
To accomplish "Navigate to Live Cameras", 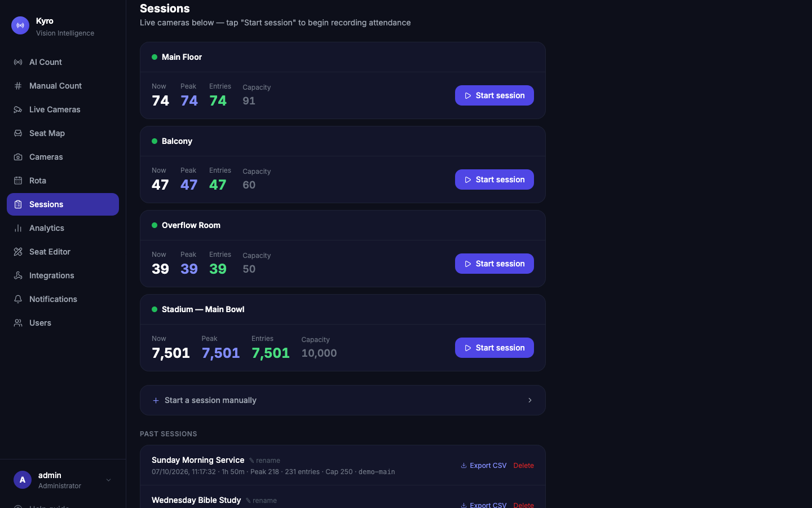I will pos(63,110).
